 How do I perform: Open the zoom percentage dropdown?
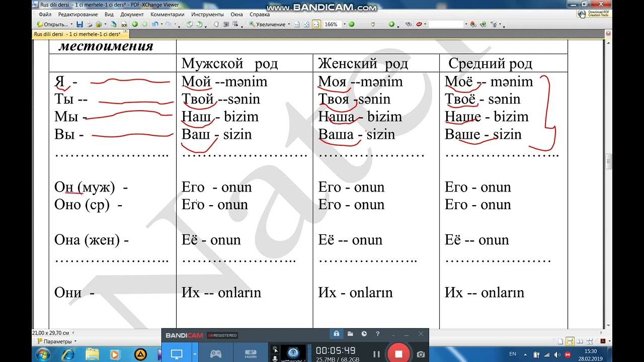point(345,24)
